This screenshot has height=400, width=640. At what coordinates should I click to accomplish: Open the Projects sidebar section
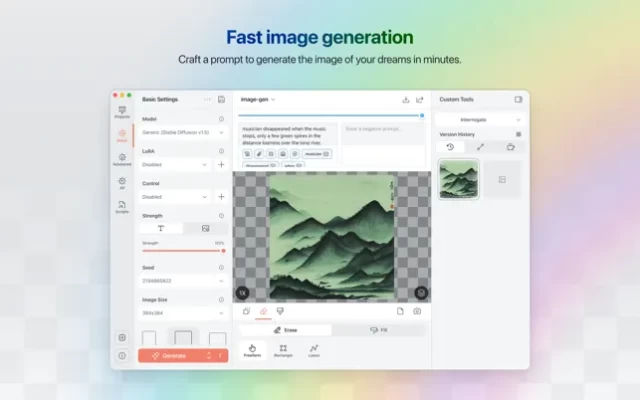pyautogui.click(x=122, y=111)
